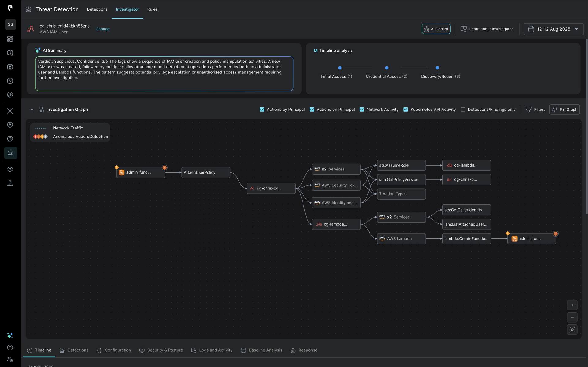Open the network crossed-arrows sidebar icon
The image size is (588, 367).
click(x=10, y=111)
